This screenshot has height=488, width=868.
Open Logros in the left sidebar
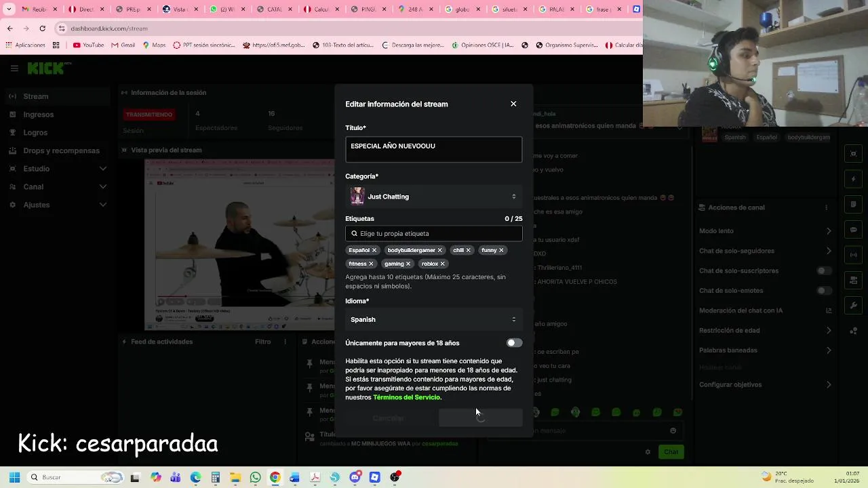click(x=58, y=132)
